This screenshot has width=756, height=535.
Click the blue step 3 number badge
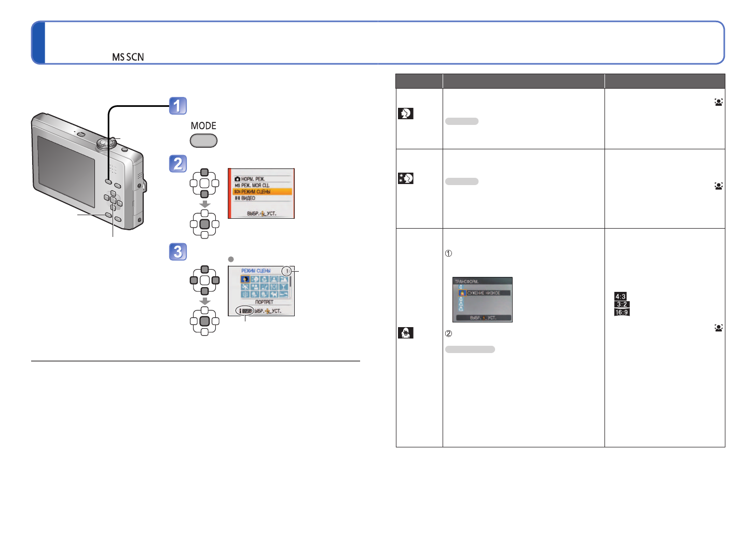[x=177, y=252]
